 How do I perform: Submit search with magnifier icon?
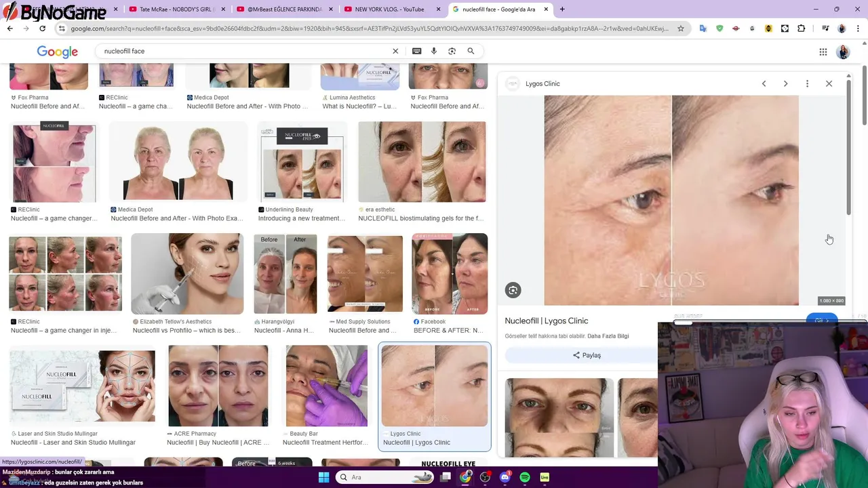tap(471, 51)
